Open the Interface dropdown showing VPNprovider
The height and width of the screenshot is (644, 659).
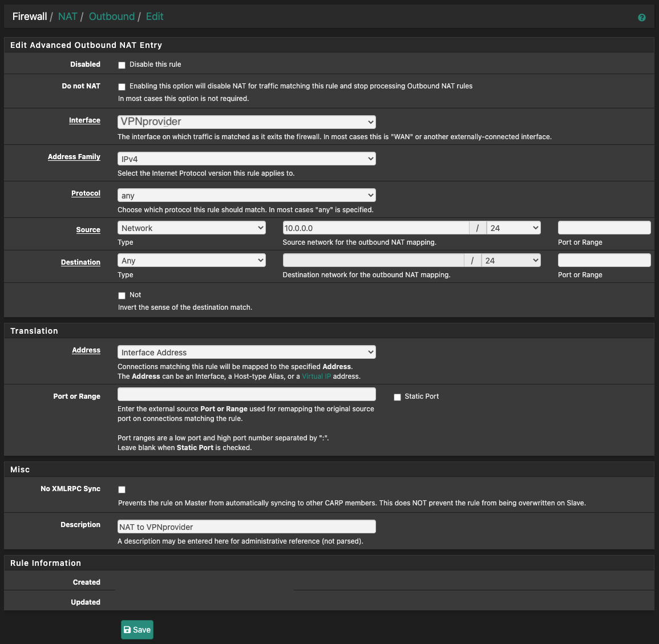(246, 122)
